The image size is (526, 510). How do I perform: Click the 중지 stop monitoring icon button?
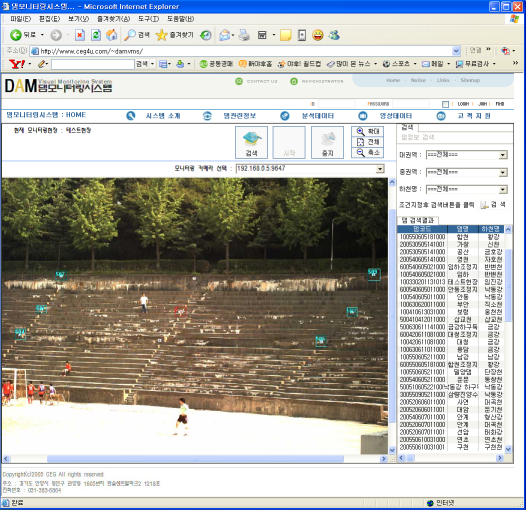[327, 142]
